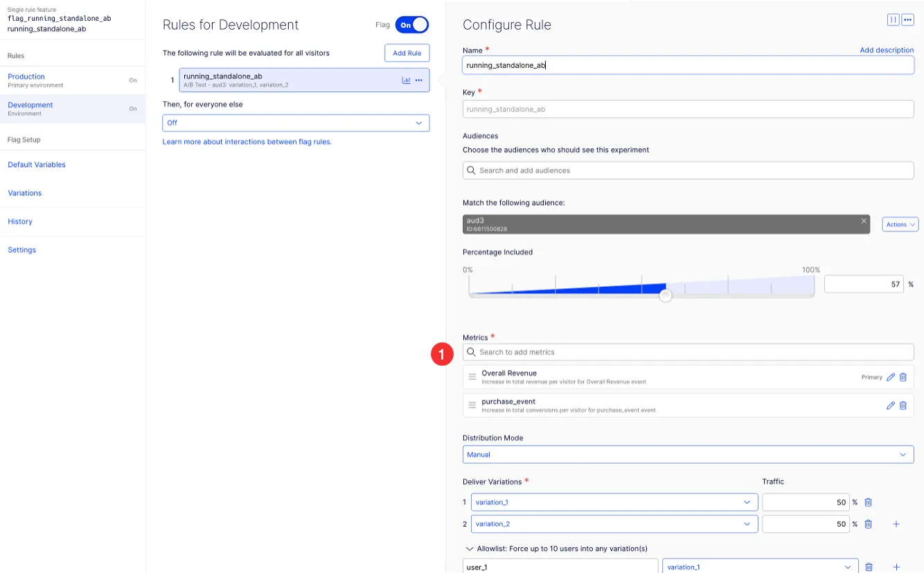
Task: Open results chart icon on running_standalone_ab rule
Action: click(x=406, y=80)
